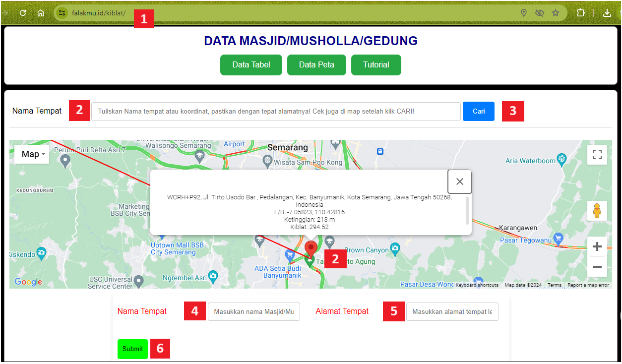
Task: Click the Semarang city label
Action: [288, 147]
